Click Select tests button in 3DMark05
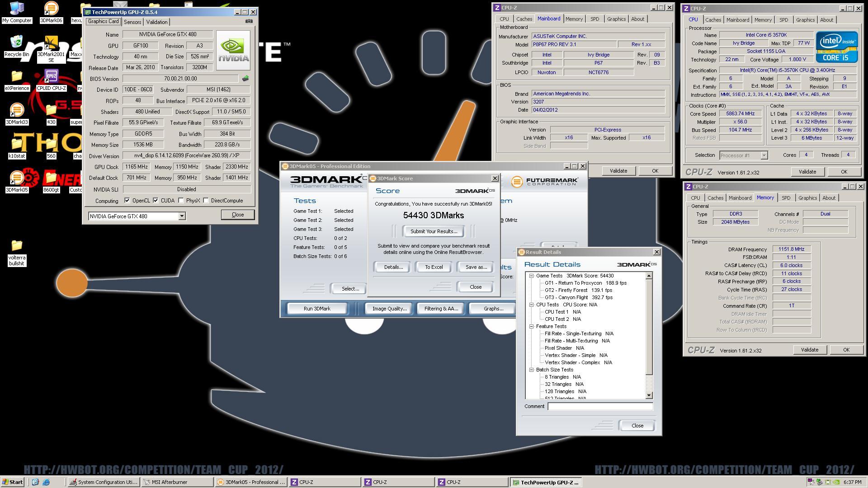The height and width of the screenshot is (488, 868). click(x=350, y=289)
